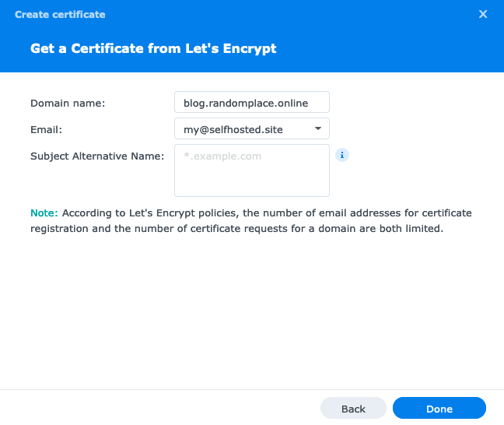This screenshot has height=425, width=504.
Task: Click the "Email:" field label
Action: click(x=46, y=129)
